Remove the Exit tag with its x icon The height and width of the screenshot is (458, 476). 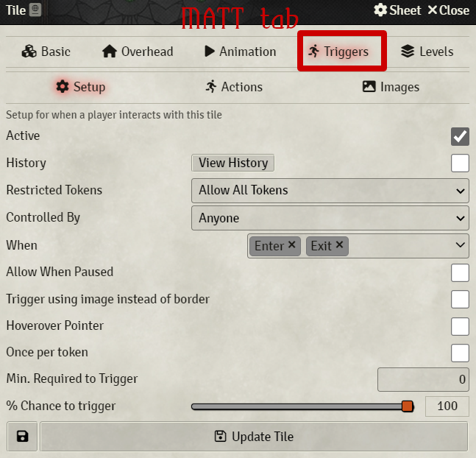point(339,245)
